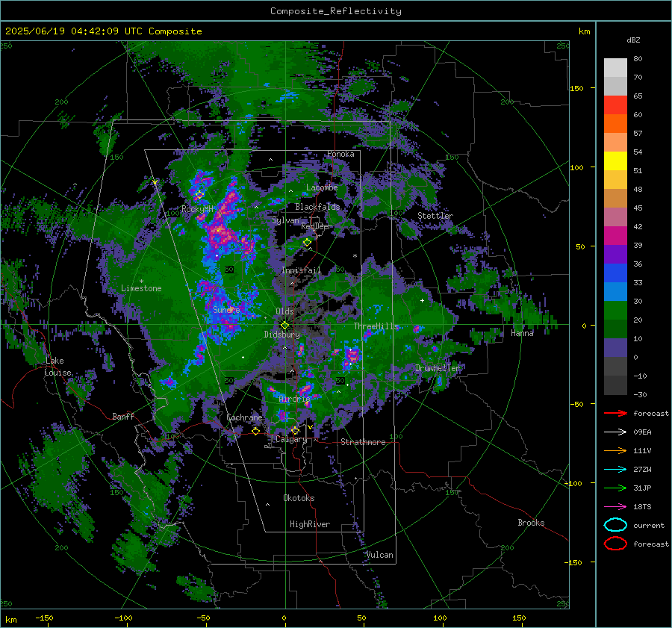
Task: Select the cyan 27ZW arrow icon
Action: pos(615,470)
